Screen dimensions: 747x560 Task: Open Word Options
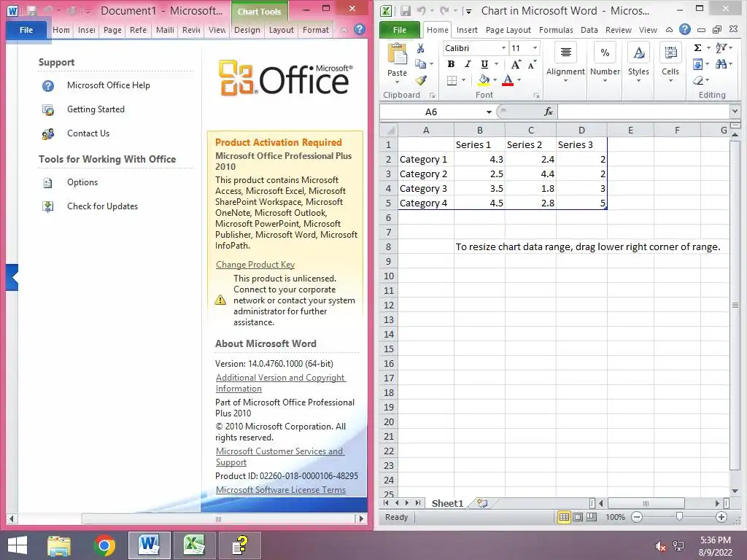[x=82, y=182]
